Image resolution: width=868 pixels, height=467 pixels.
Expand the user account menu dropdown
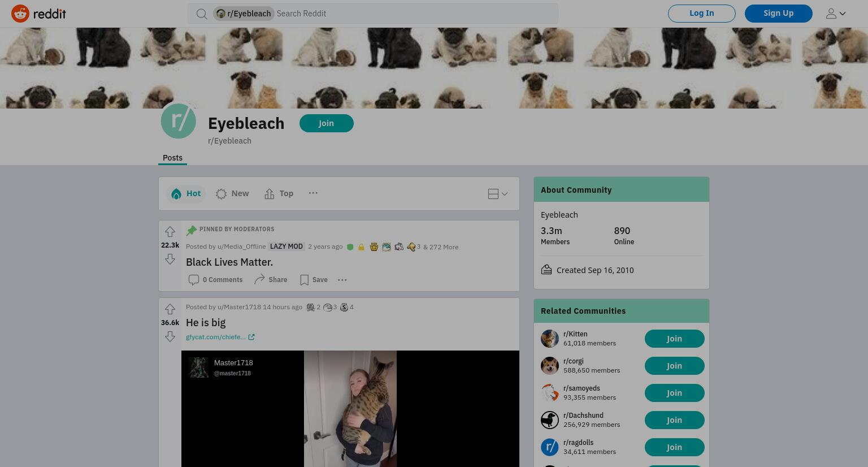(x=836, y=14)
